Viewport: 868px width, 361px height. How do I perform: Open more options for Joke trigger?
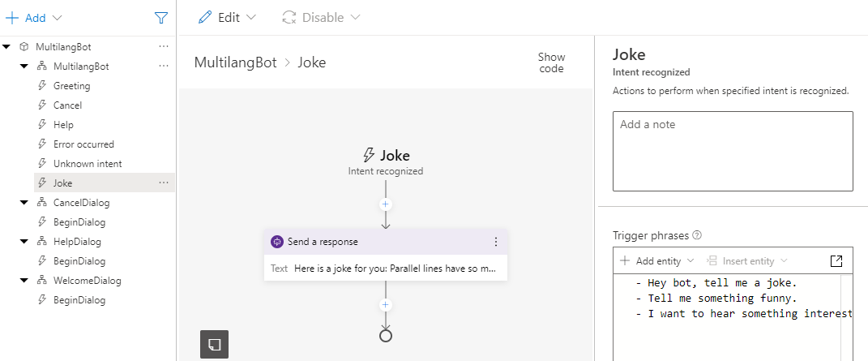[164, 183]
